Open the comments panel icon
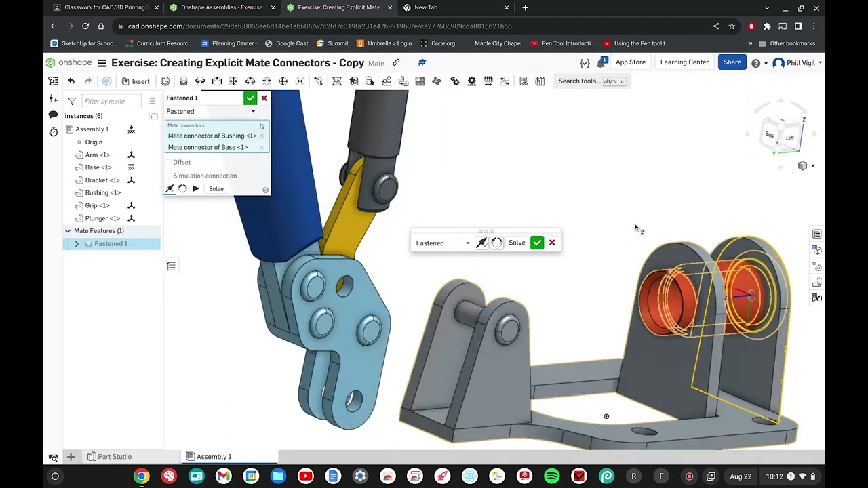 click(x=54, y=115)
